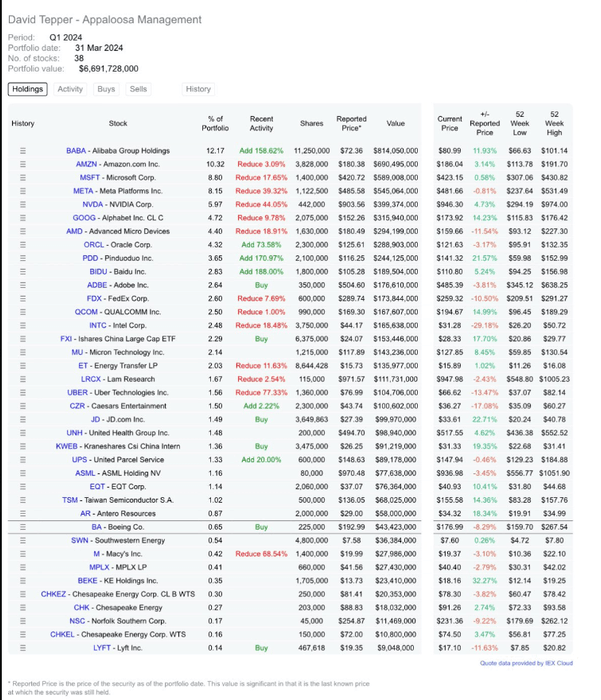Open history icon for UBER row
The height and width of the screenshot is (700, 601).
[23, 392]
